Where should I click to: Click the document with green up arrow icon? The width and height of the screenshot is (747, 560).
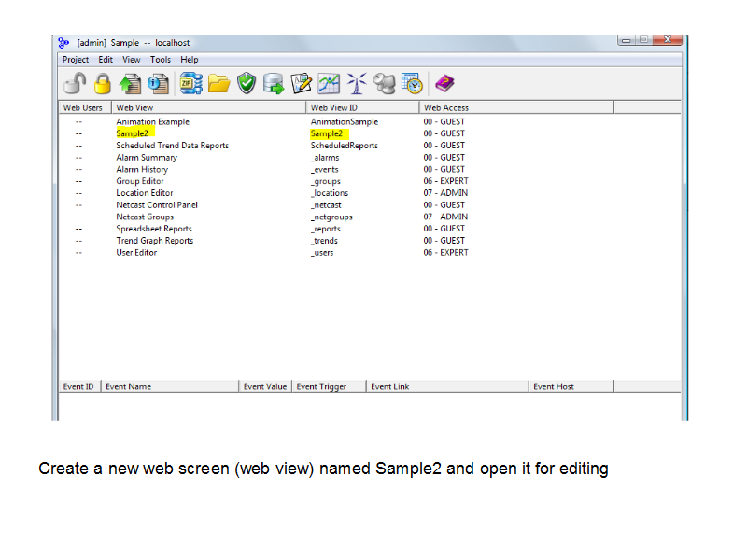coord(130,83)
